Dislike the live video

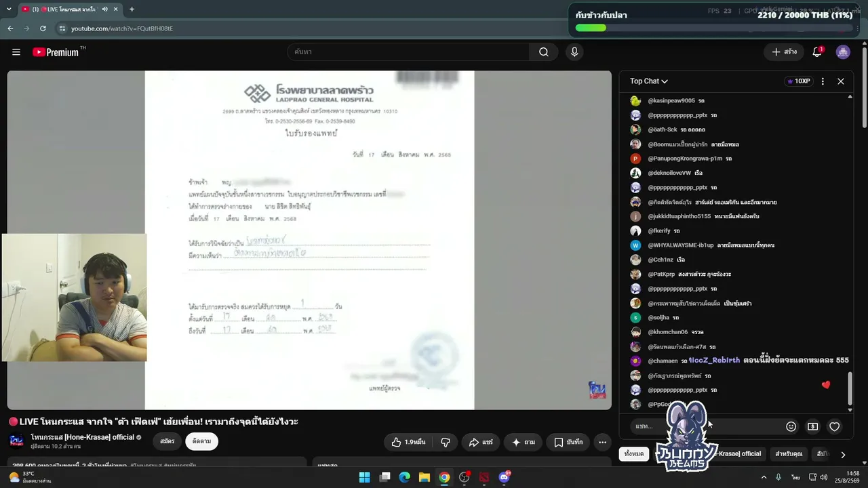[x=446, y=442]
